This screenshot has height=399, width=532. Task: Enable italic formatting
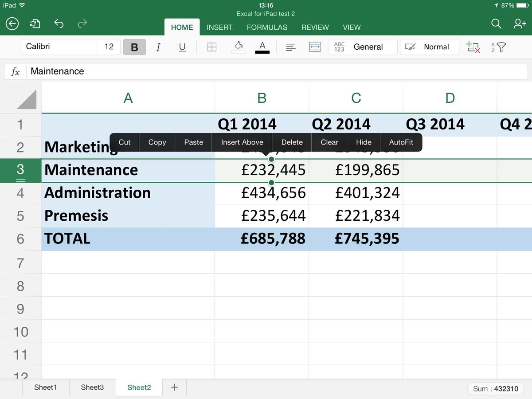pos(158,47)
